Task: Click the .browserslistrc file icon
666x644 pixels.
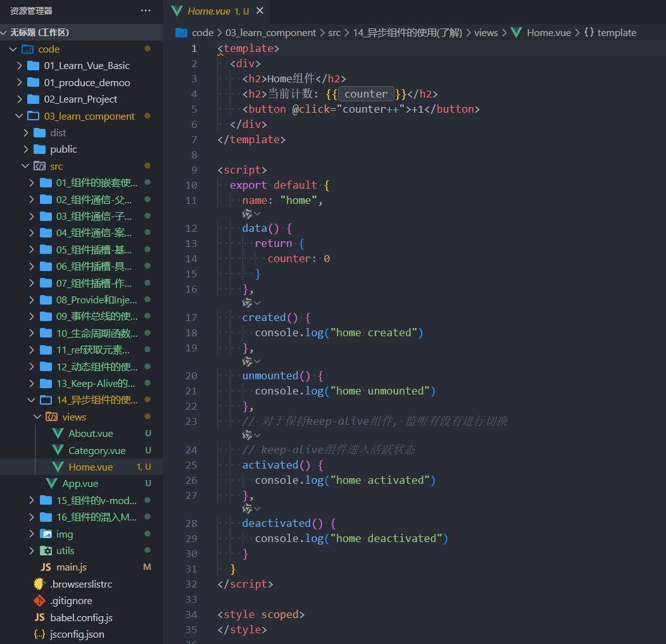Action: pos(39,584)
